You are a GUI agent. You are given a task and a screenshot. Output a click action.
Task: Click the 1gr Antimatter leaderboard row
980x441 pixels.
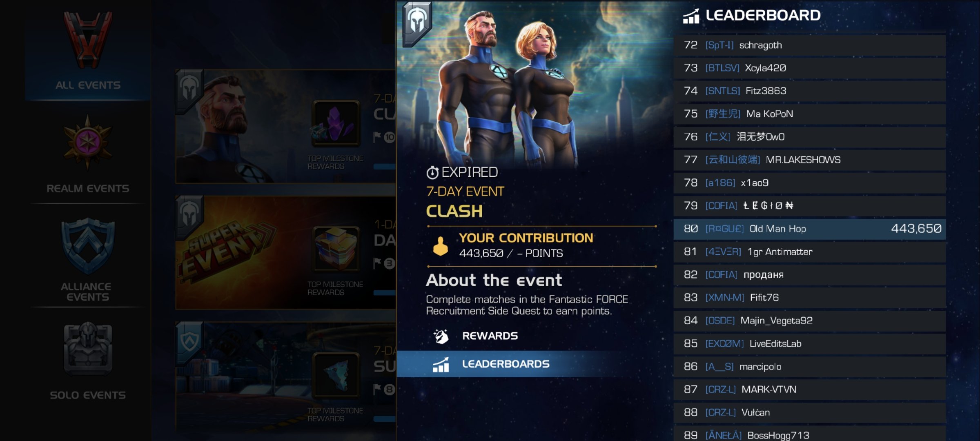809,252
